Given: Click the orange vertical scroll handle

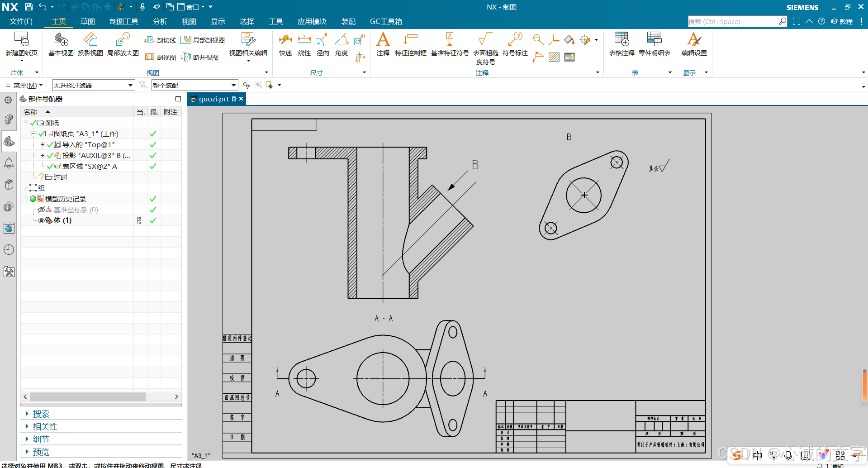Looking at the screenshot, I should click(x=864, y=385).
